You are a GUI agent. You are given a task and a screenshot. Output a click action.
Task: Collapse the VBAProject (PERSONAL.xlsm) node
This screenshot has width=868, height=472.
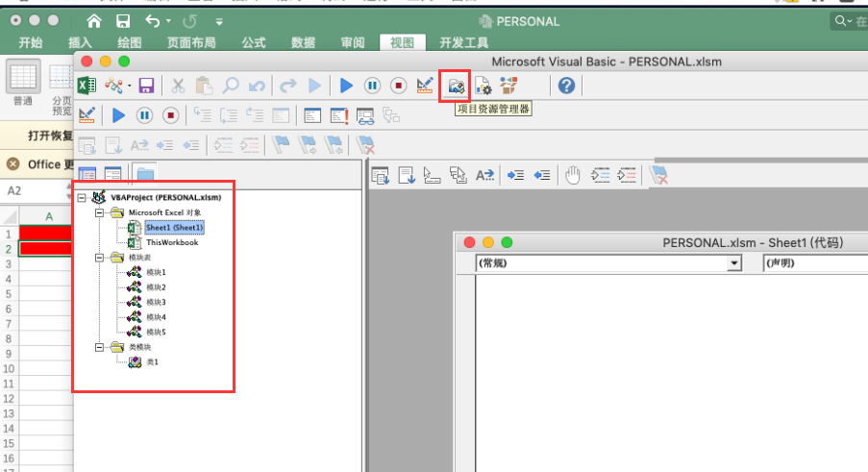[x=82, y=197]
